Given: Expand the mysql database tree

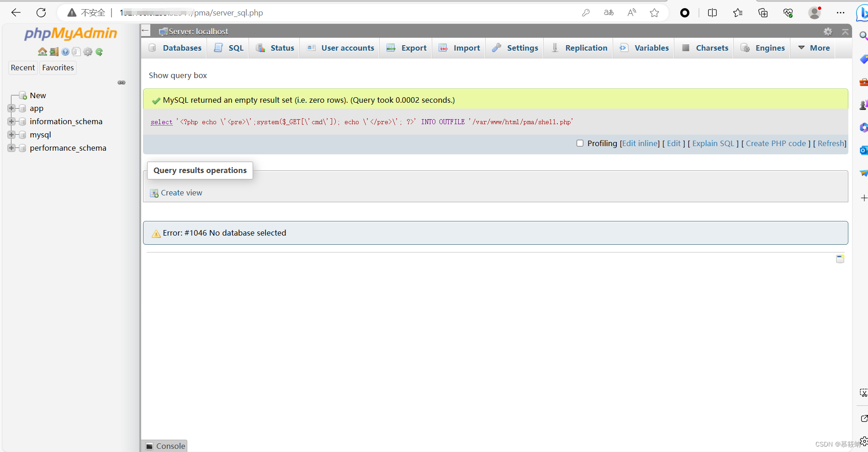Looking at the screenshot, I should 11,135.
